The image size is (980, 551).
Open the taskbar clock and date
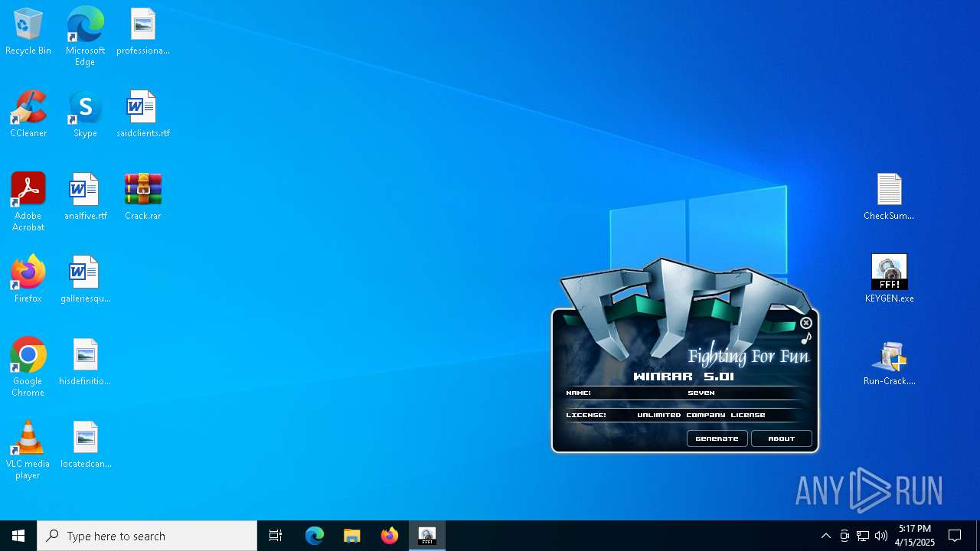pos(915,536)
